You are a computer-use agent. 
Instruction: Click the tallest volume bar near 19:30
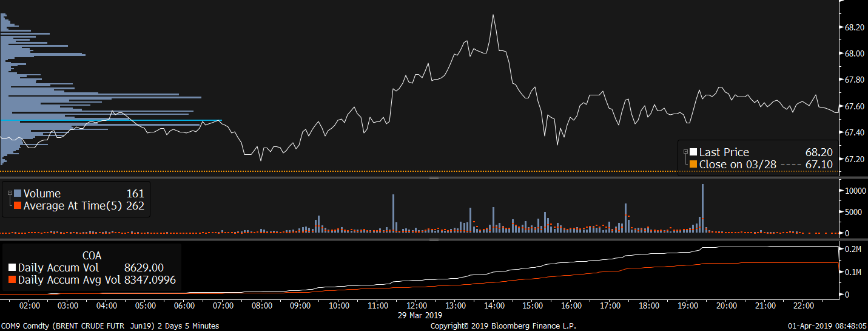coord(703,207)
